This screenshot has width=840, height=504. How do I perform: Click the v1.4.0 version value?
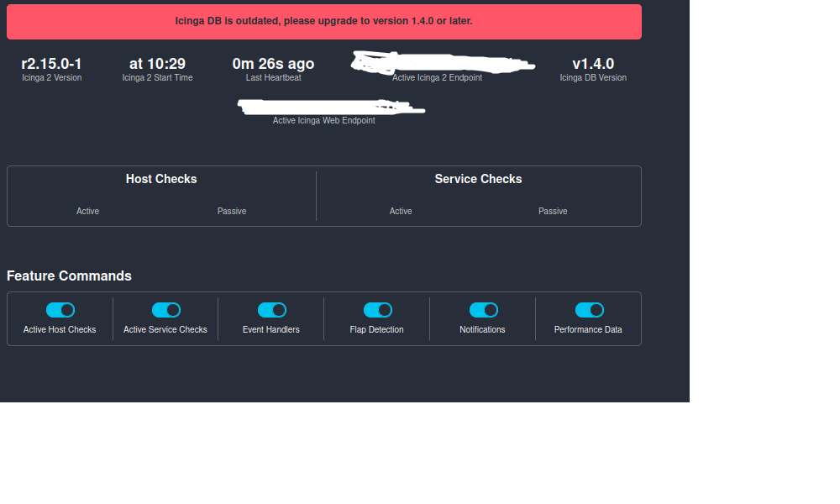pos(593,64)
